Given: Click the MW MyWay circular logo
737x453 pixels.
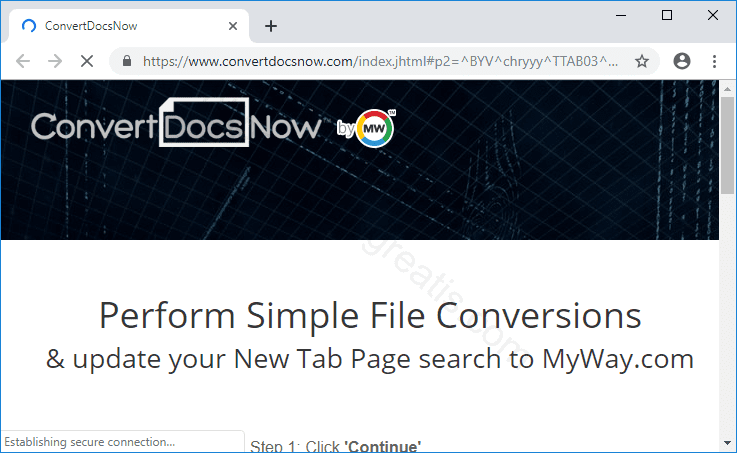Looking at the screenshot, I should pos(374,127).
